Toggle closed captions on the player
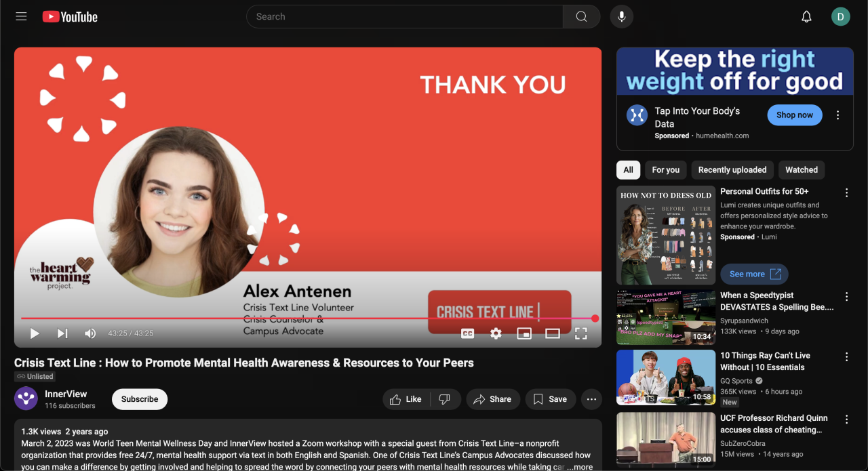The width and height of the screenshot is (868, 471). (x=467, y=333)
